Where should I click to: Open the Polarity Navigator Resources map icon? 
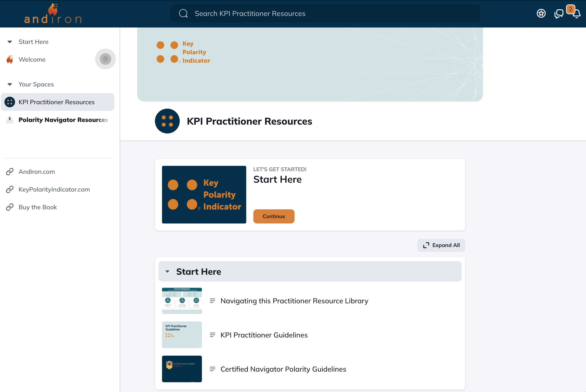10,120
